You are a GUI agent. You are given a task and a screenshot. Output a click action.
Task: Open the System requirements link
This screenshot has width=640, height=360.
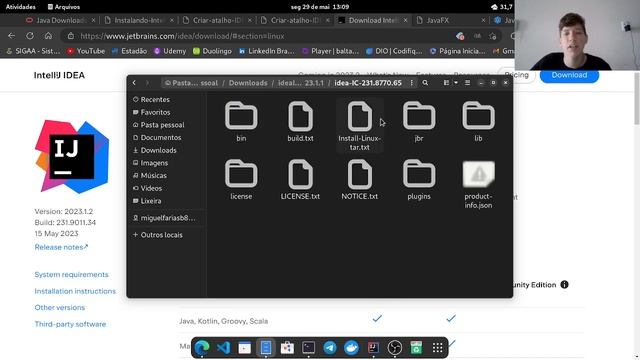click(x=71, y=274)
